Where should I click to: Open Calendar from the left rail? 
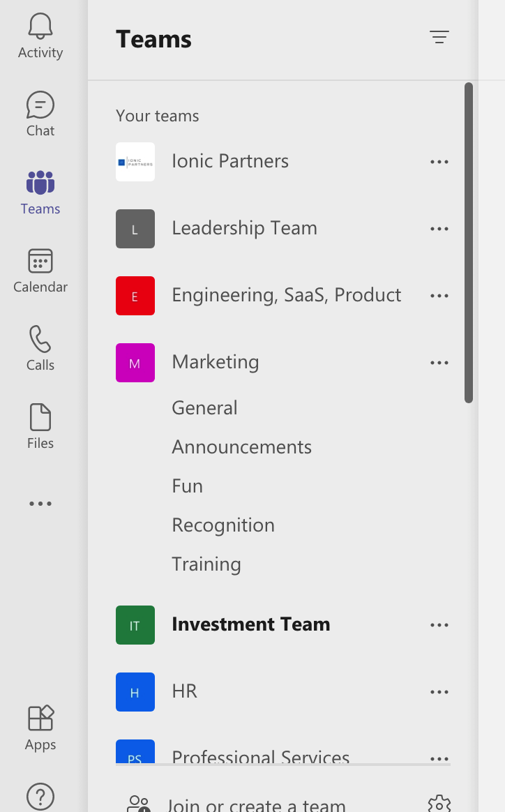click(x=40, y=262)
